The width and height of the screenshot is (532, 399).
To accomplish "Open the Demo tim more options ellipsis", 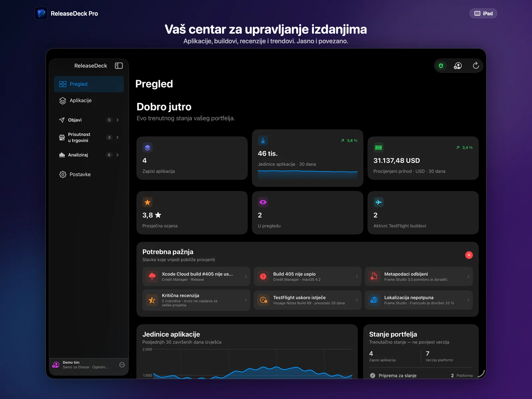I will pos(122,365).
